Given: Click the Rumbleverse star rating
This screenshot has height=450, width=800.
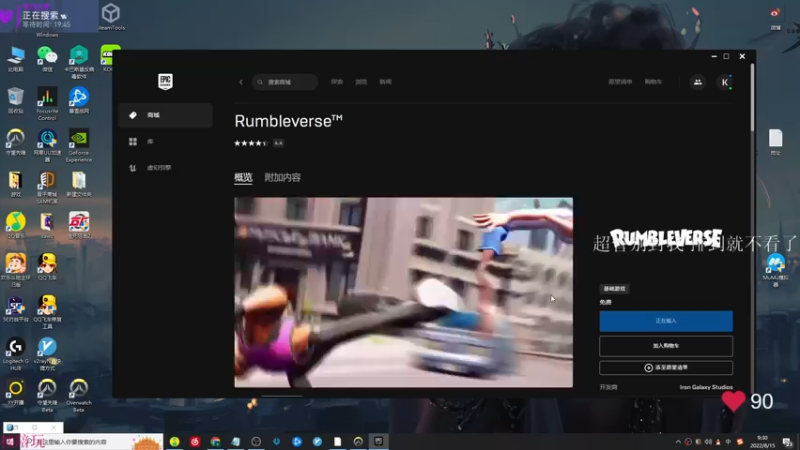Looking at the screenshot, I should (251, 143).
